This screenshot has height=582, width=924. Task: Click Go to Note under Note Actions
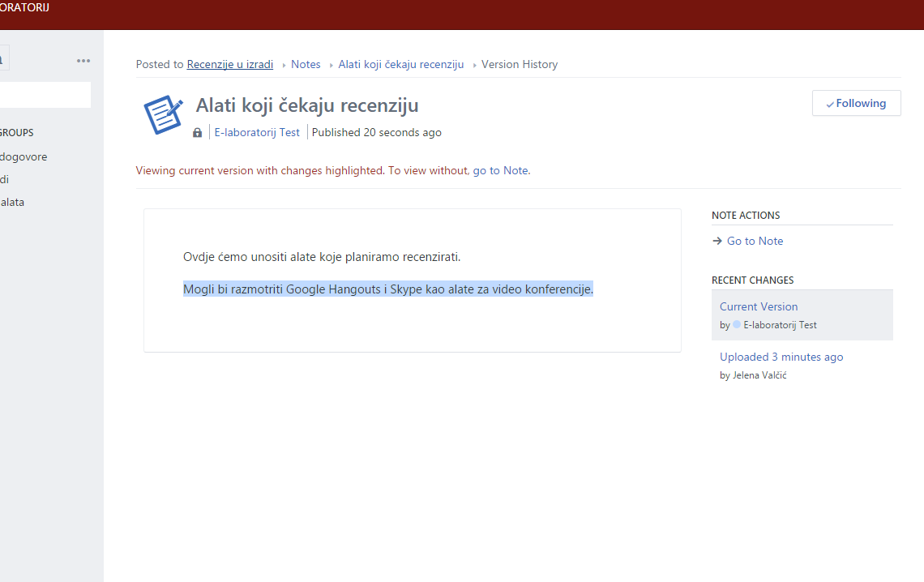[755, 241]
